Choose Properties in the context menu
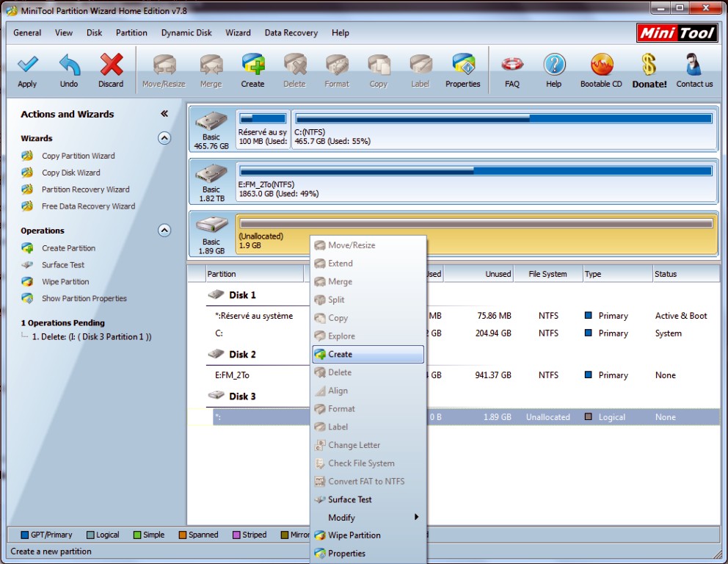 click(x=368, y=553)
